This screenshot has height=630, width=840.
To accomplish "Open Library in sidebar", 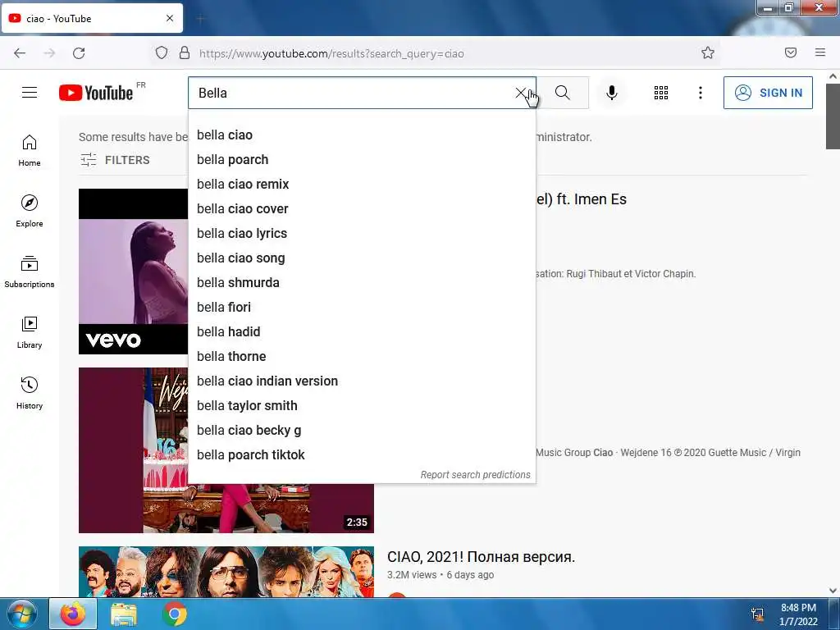I will point(30,333).
